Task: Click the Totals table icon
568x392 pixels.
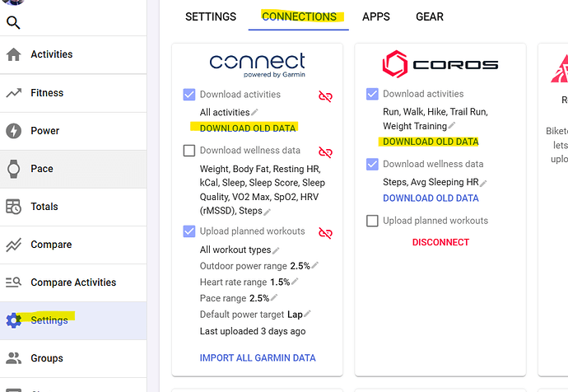Action: [x=14, y=207]
